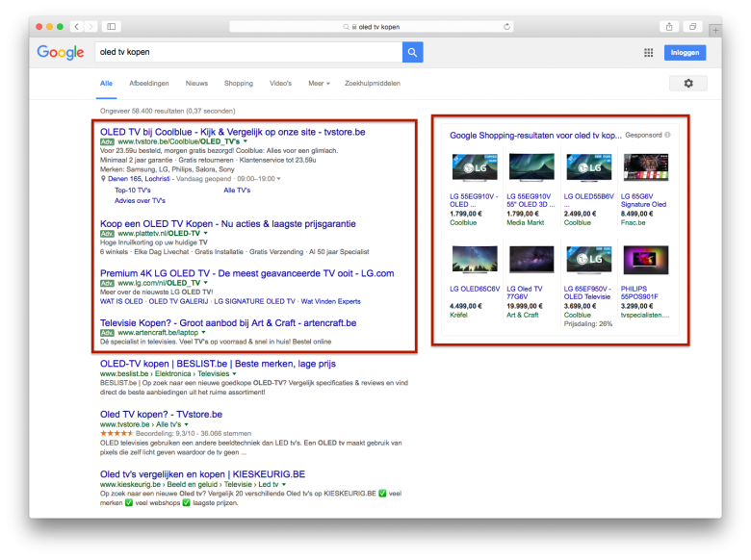
Task: Expand arrow next to www.artencraft.be/laptop URL
Action: [x=203, y=333]
